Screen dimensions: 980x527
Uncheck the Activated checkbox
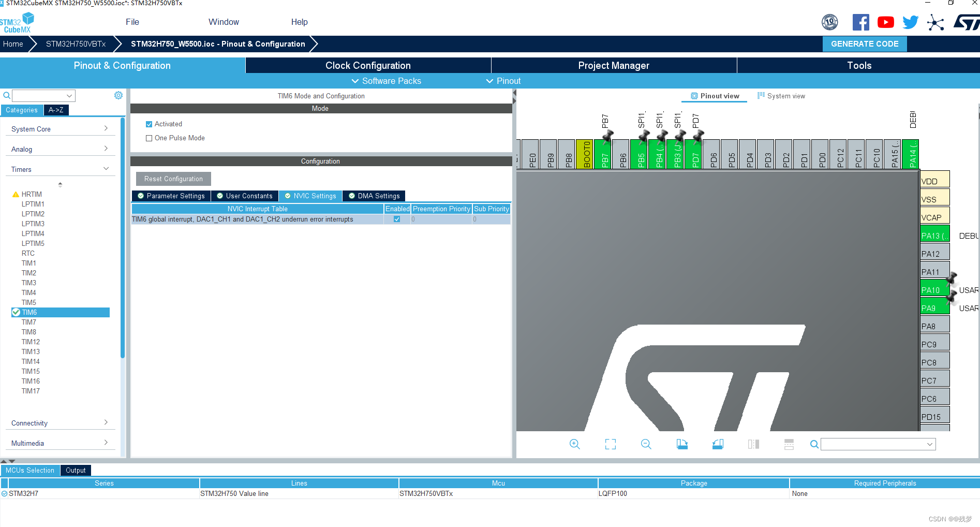[x=149, y=124]
